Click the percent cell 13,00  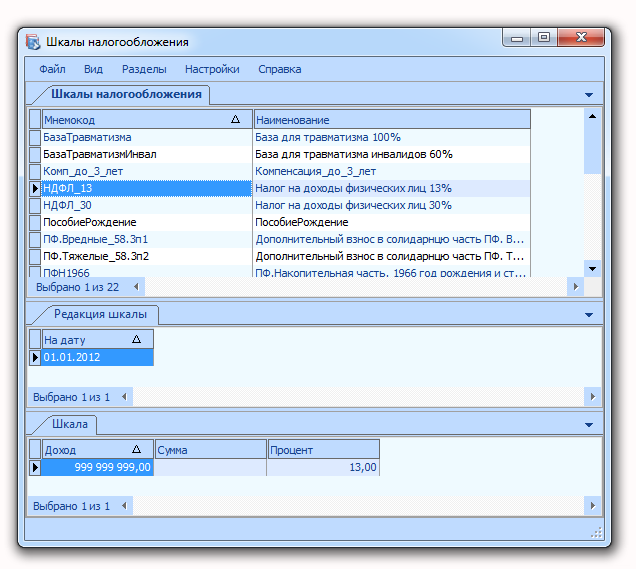(x=323, y=467)
